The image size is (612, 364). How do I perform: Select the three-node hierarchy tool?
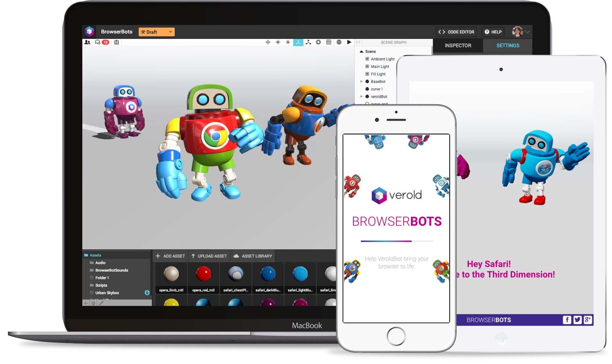click(308, 42)
